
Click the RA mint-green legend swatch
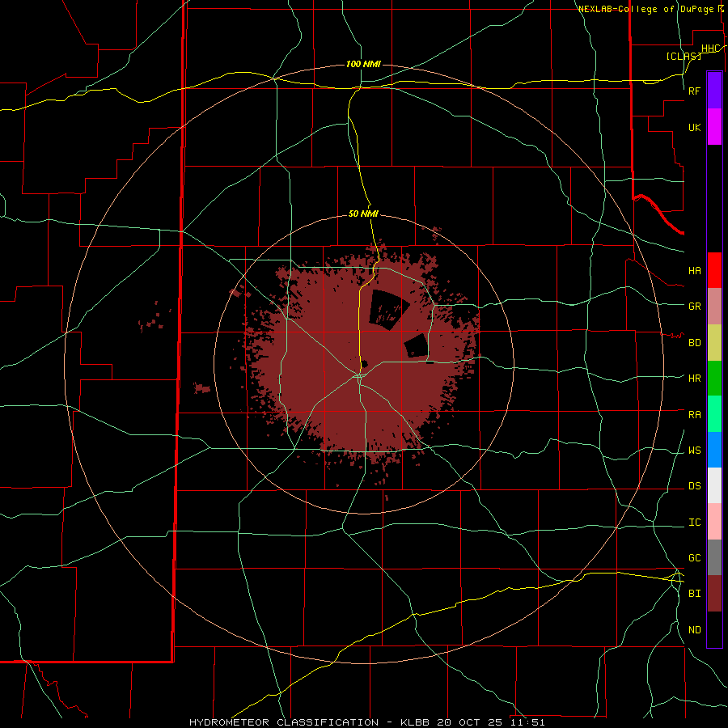(x=714, y=413)
